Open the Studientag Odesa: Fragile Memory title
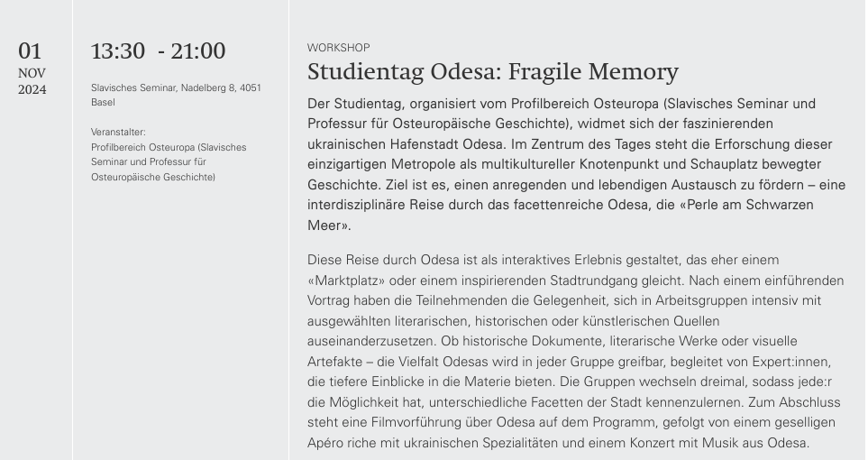Image resolution: width=868 pixels, height=460 pixels. tap(492, 72)
